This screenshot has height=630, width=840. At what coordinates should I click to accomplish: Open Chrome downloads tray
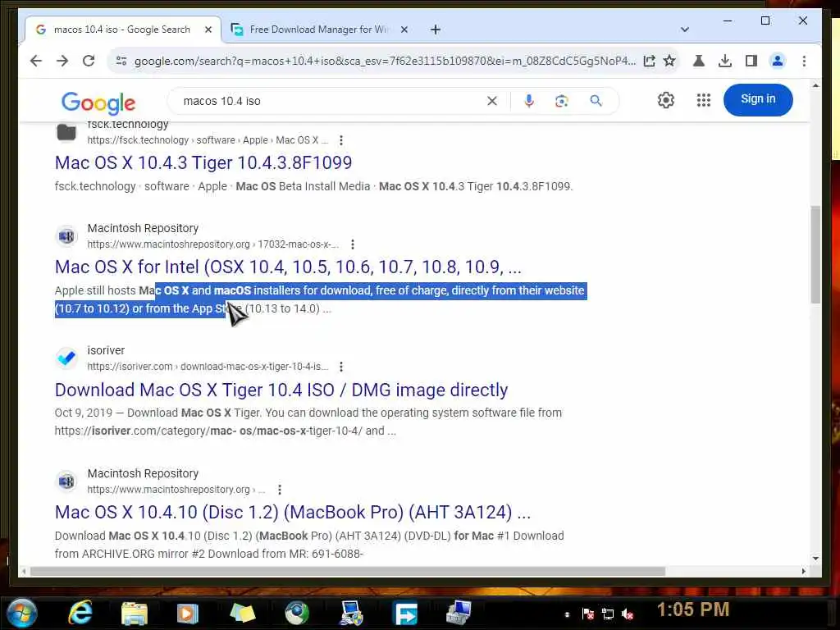pos(725,61)
